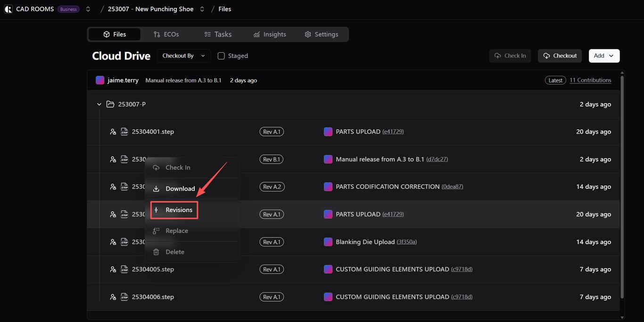Open the 11 Contributions link
644x322 pixels.
tap(590, 80)
